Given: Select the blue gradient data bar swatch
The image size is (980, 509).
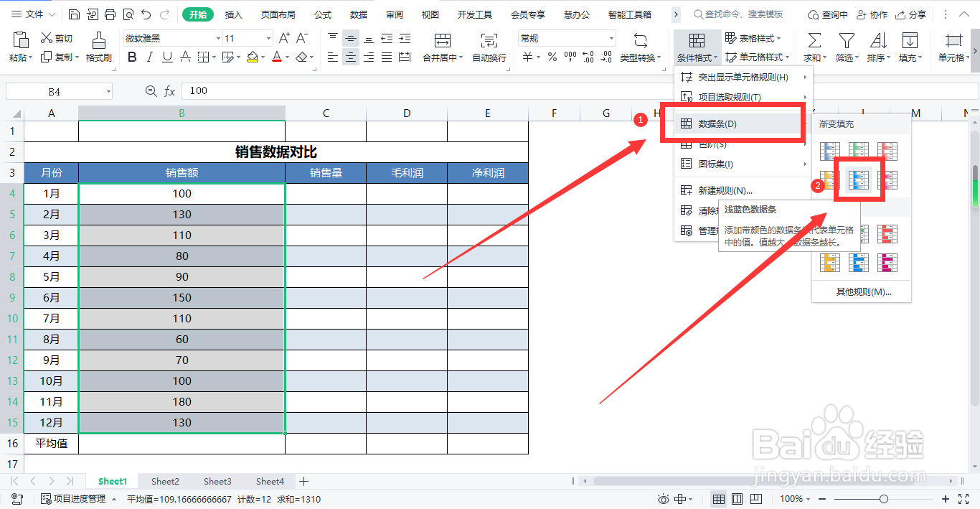Looking at the screenshot, I should pos(859,179).
